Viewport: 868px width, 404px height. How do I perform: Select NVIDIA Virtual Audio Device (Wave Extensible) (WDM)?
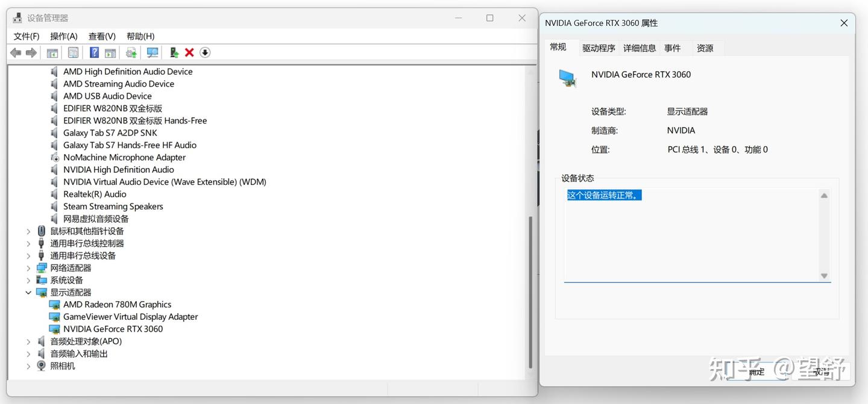[165, 182]
